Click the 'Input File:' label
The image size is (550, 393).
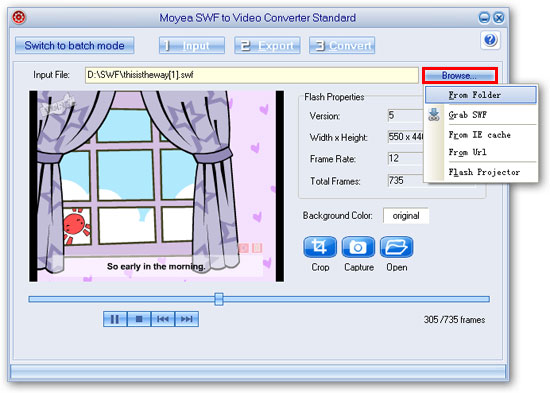click(x=51, y=75)
